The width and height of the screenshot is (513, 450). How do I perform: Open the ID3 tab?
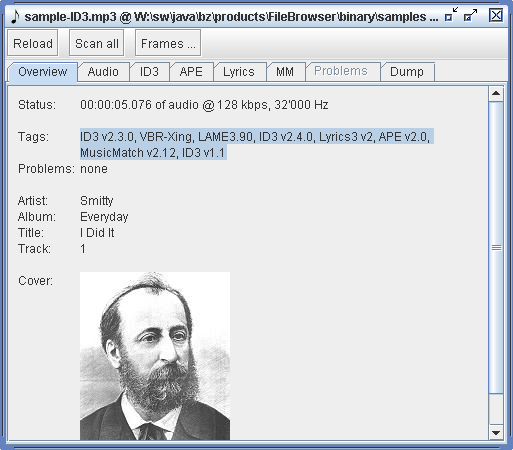coord(149,72)
